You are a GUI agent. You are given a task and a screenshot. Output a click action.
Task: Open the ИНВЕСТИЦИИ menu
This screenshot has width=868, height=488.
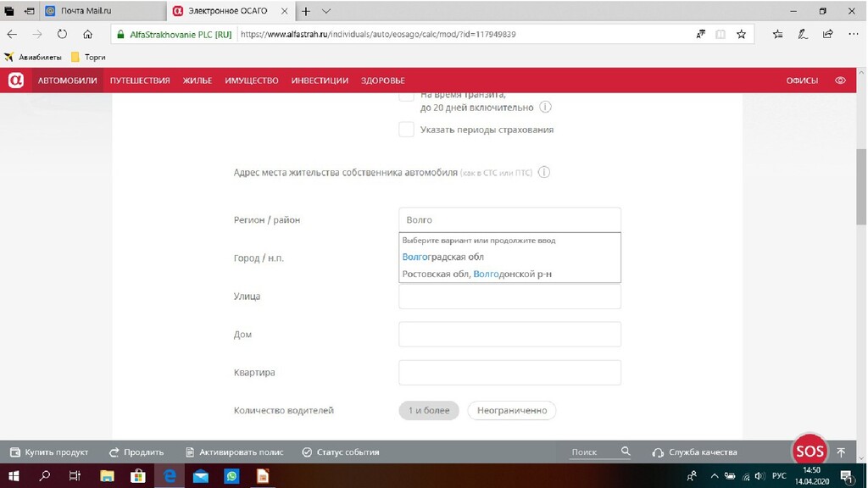coord(320,80)
